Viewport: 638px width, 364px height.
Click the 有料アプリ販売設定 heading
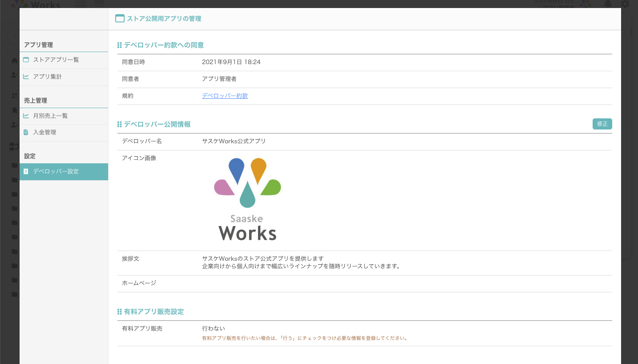153,311
